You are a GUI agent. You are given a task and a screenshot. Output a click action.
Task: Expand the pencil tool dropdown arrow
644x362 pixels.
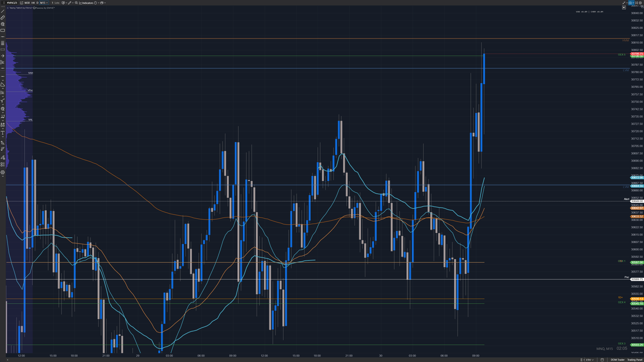point(73,3)
